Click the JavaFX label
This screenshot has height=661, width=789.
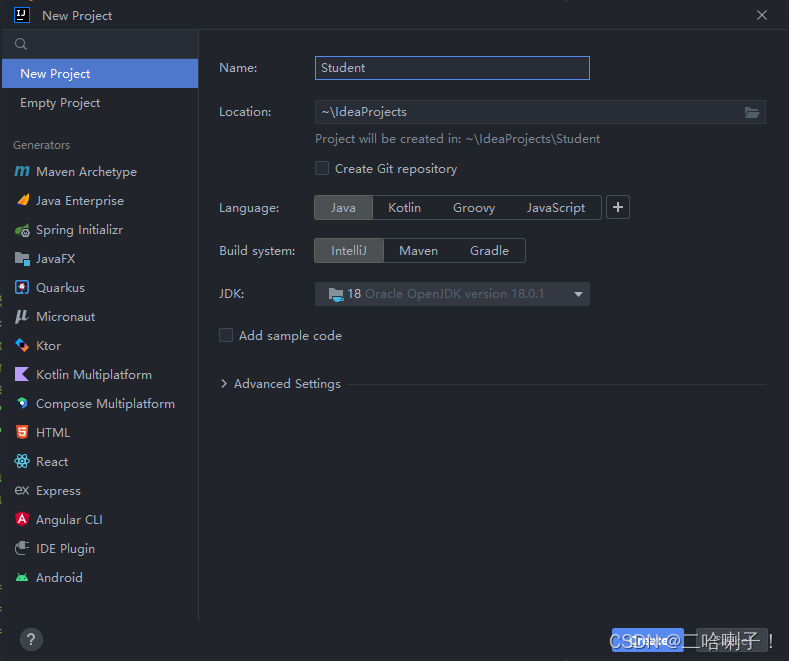pyautogui.click(x=55, y=259)
